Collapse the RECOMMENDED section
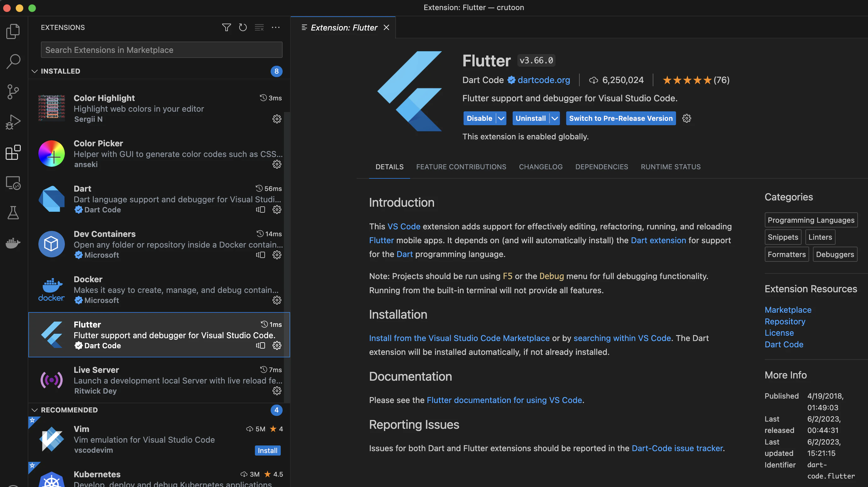The image size is (868, 487). [x=34, y=410]
